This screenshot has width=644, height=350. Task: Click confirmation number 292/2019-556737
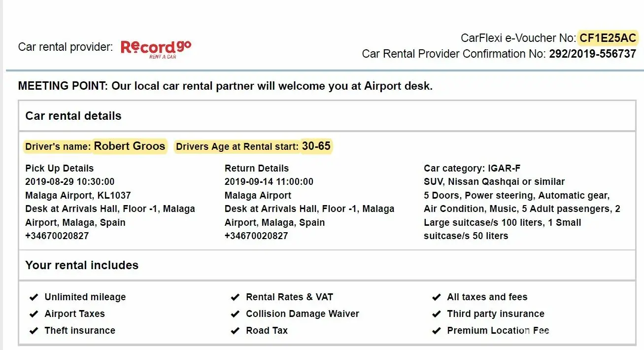(x=592, y=54)
